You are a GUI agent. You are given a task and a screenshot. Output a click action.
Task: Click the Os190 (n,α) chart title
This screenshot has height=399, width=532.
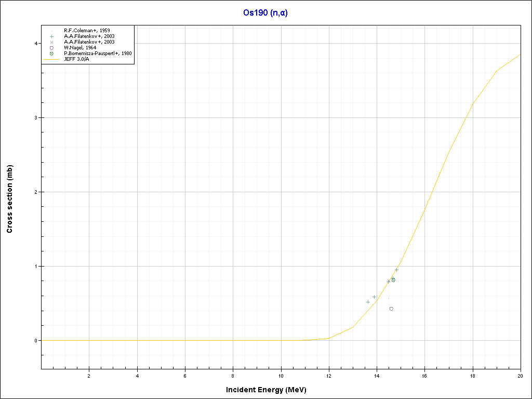click(265, 13)
